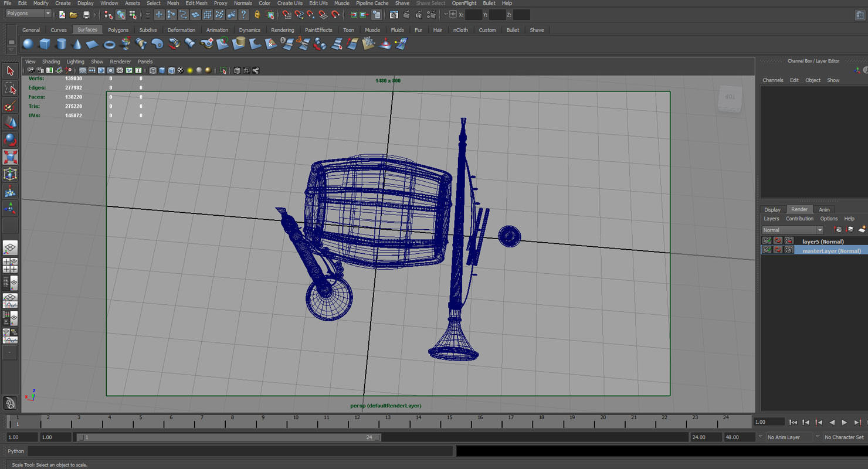Toggle viewport grid display icon
This screenshot has height=469, width=868.
point(82,70)
